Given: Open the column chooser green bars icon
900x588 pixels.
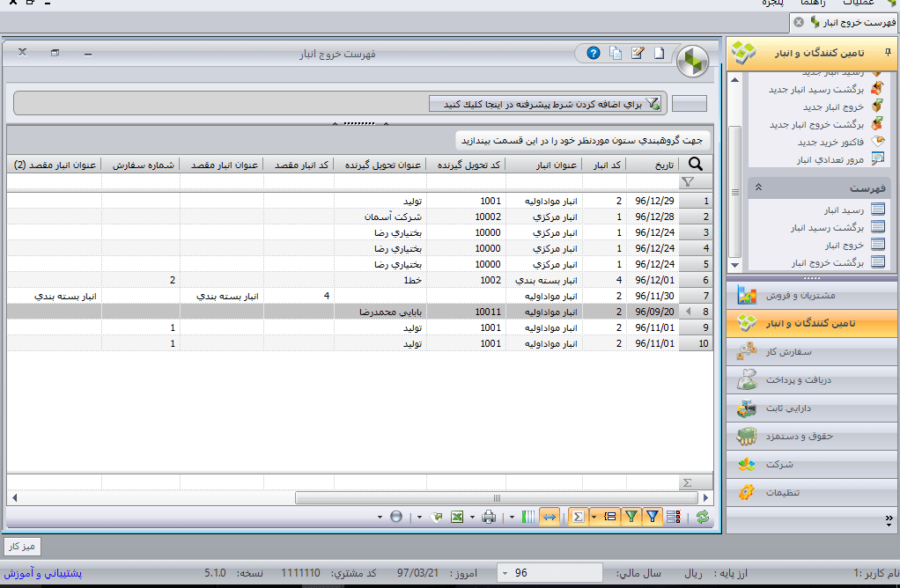Looking at the screenshot, I should pyautogui.click(x=528, y=517).
